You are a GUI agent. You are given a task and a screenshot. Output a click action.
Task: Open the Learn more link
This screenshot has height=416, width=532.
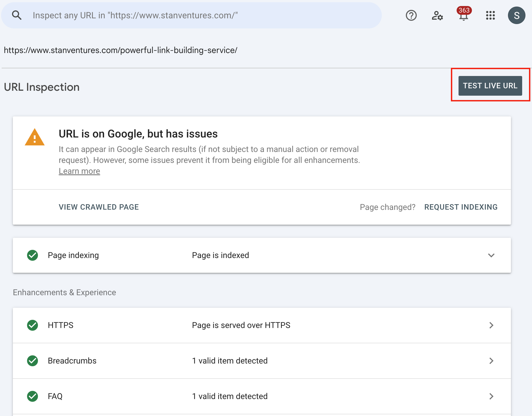tap(79, 171)
